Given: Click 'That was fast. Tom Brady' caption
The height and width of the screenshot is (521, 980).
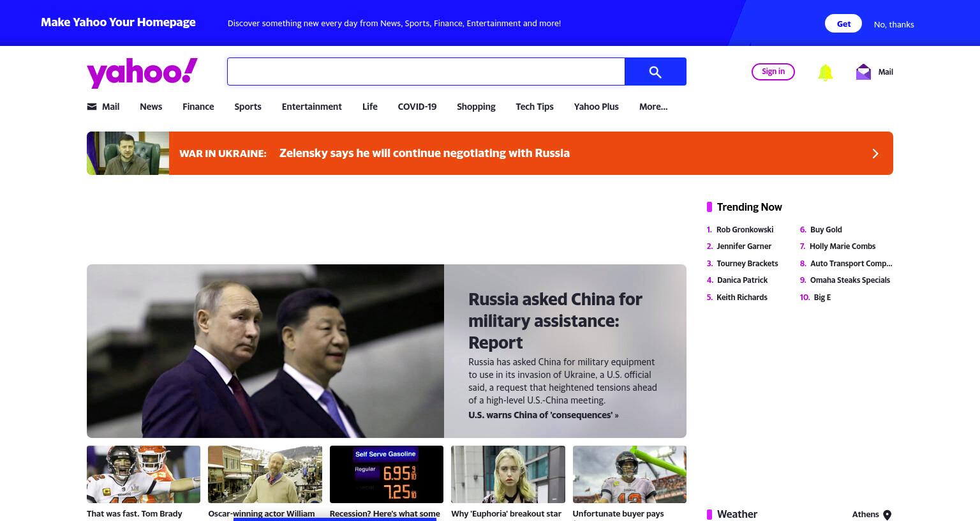Looking at the screenshot, I should (135, 514).
